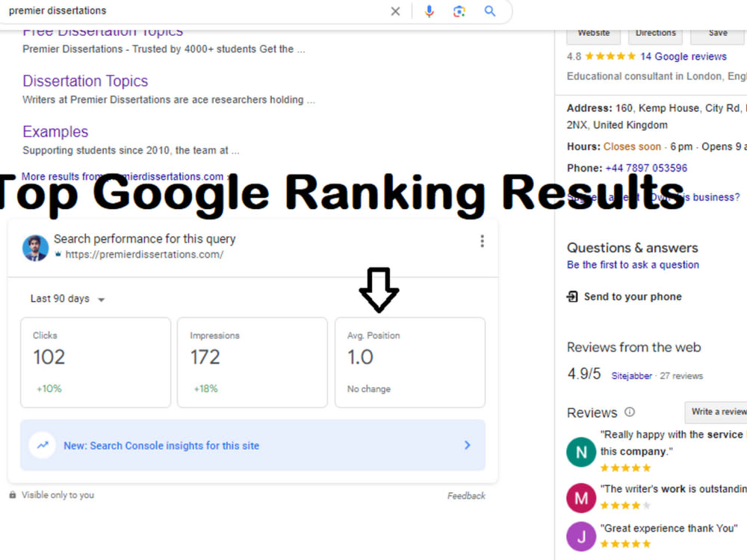Click the '+18%' change under Impressions

pyautogui.click(x=206, y=388)
